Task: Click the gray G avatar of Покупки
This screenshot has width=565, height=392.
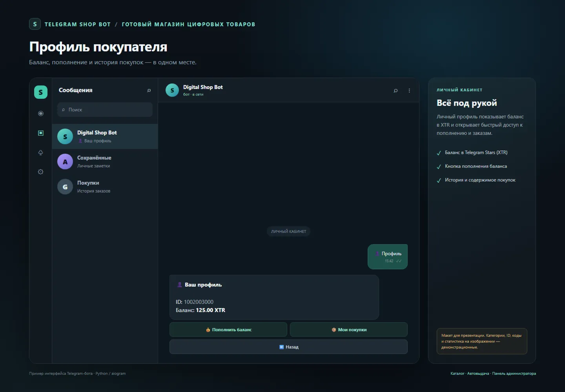Action: point(65,187)
